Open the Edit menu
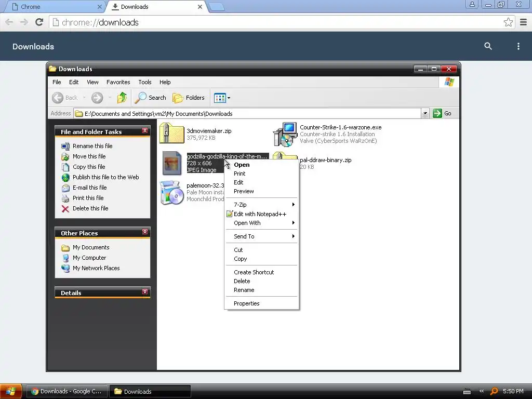The image size is (532, 399). pyautogui.click(x=74, y=82)
